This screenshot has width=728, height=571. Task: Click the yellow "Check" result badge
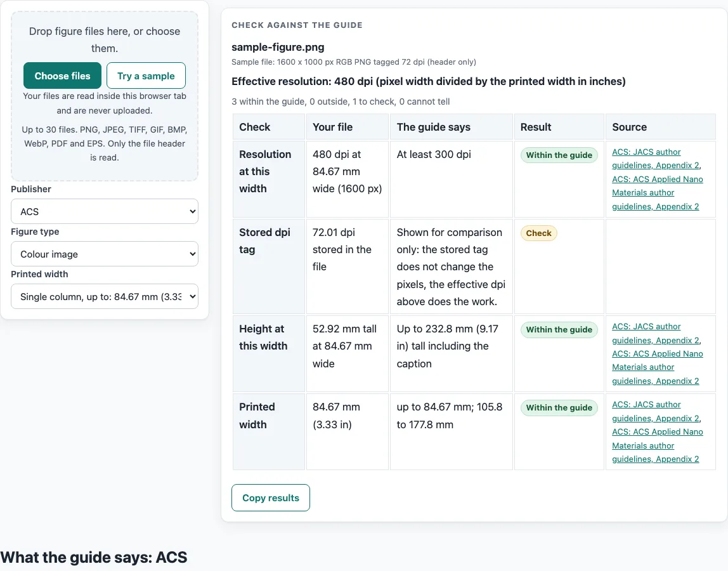[x=538, y=233]
